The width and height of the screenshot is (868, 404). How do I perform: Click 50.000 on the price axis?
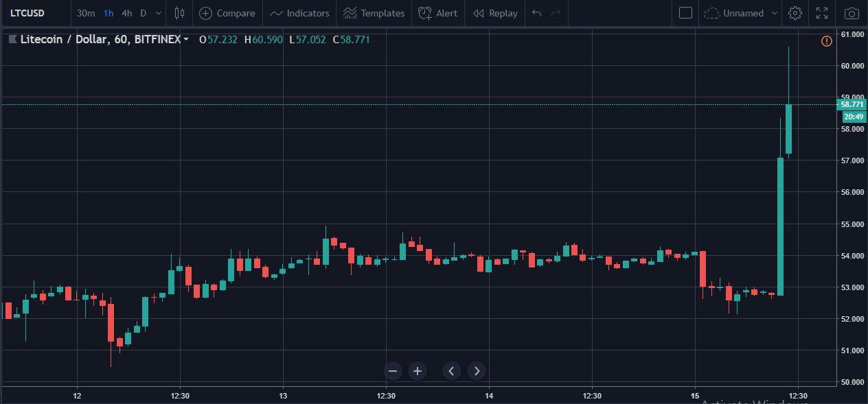tap(852, 382)
